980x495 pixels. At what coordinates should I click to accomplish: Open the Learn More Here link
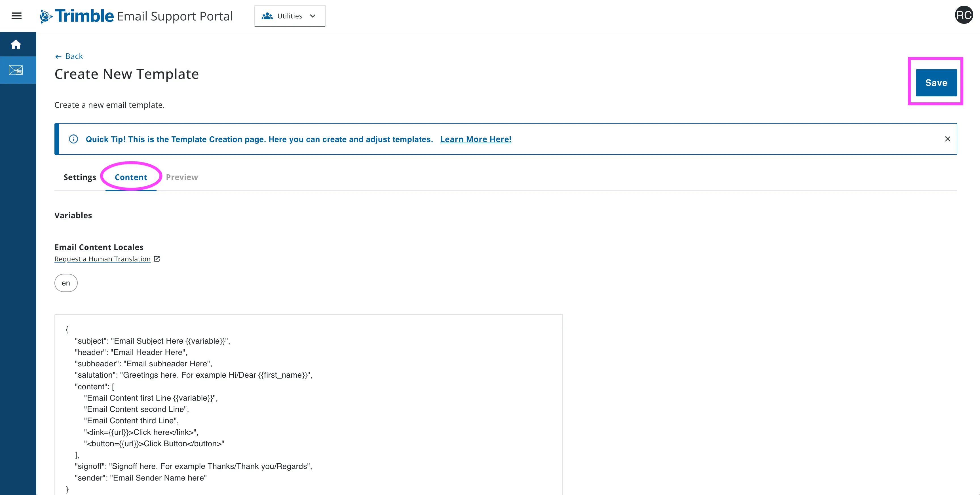476,139
